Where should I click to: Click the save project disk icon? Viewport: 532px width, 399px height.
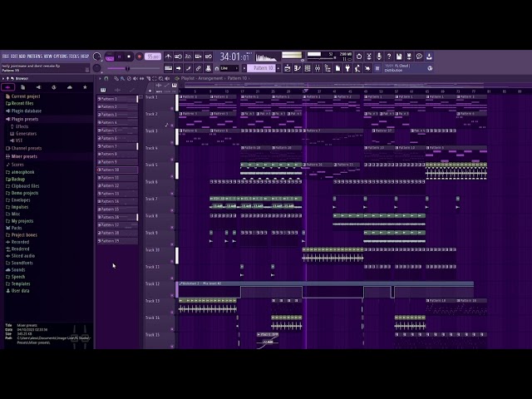point(399,57)
